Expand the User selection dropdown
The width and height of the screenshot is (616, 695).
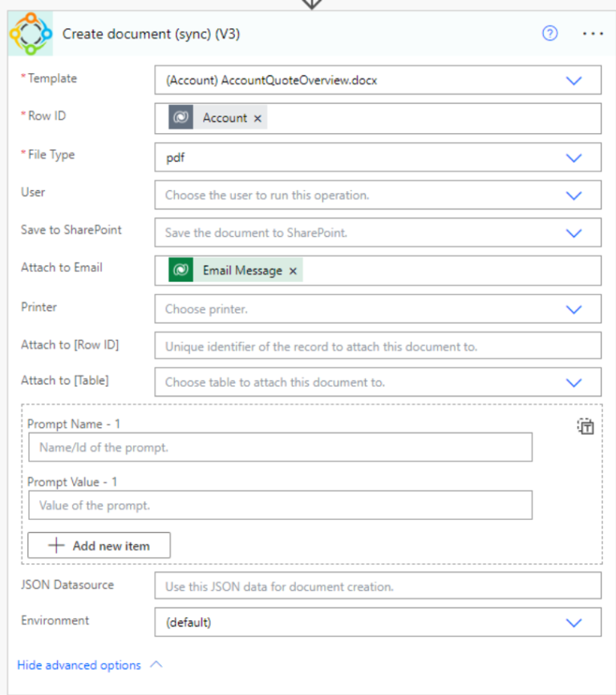574,194
